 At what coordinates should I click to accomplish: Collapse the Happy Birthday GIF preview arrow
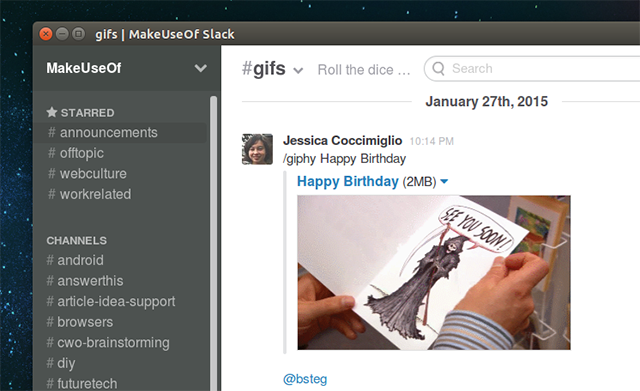tap(444, 181)
